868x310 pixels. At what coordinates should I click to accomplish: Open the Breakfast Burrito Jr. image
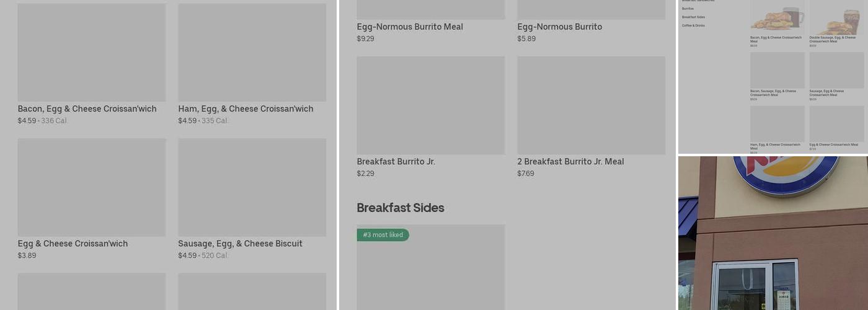430,105
